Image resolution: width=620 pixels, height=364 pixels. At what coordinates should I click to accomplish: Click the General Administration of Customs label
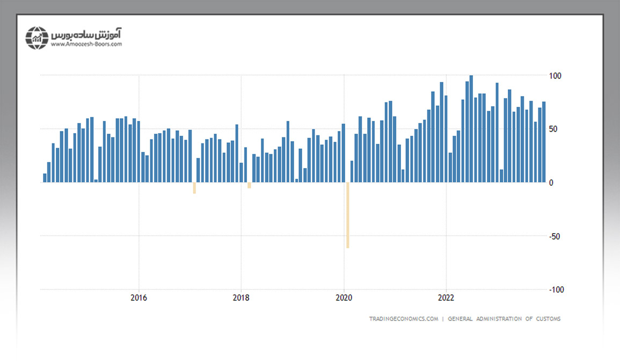[x=504, y=319]
